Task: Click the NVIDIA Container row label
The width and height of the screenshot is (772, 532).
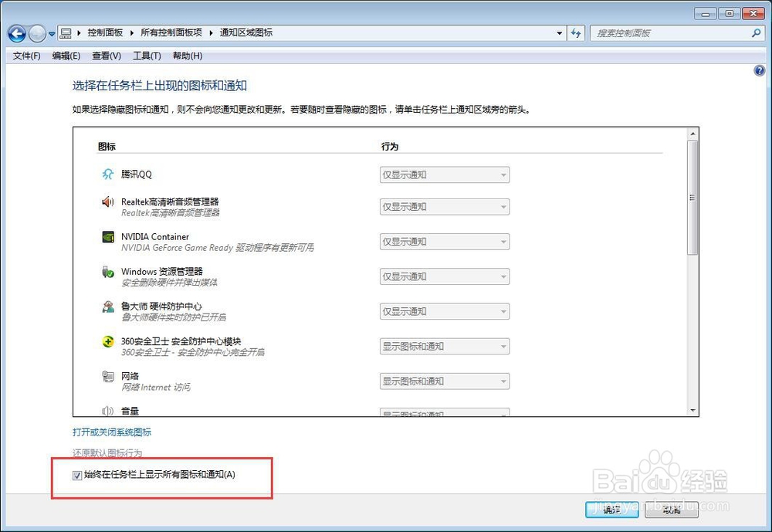Action: (155, 236)
